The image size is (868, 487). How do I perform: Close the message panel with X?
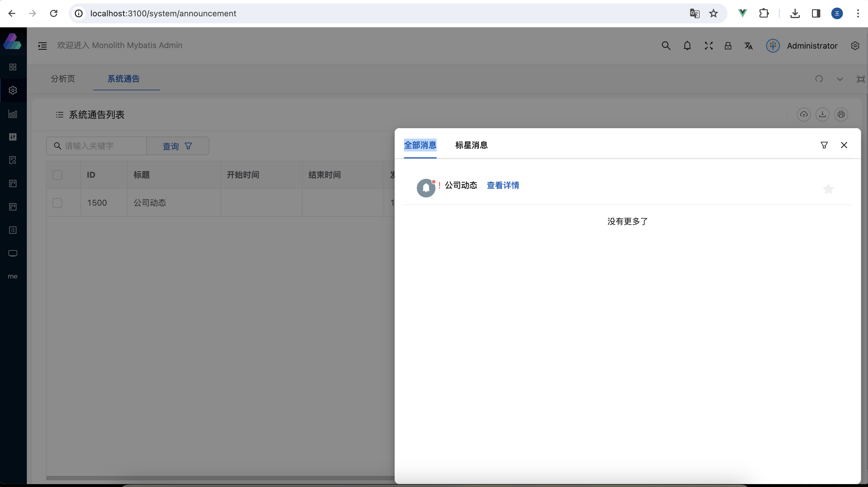coord(844,145)
